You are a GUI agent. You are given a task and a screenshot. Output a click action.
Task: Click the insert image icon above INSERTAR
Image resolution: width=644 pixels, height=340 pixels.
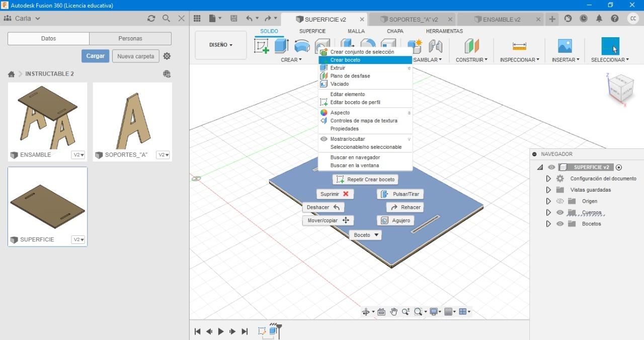[x=565, y=46]
